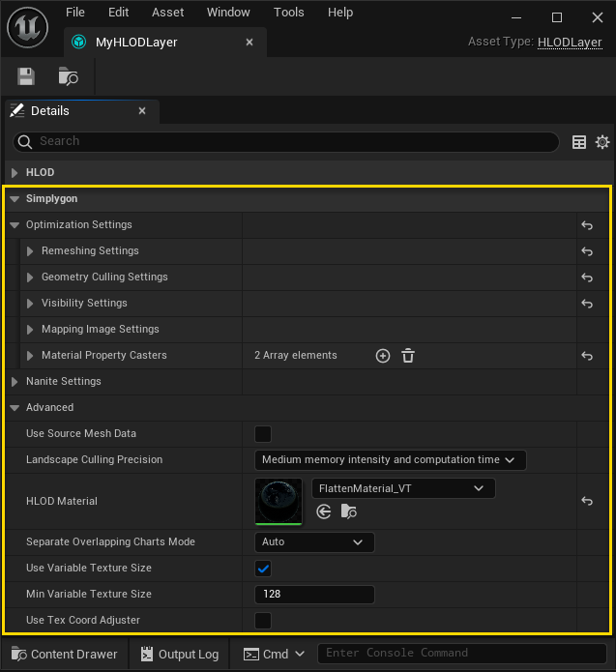Open the Window menu
This screenshot has height=672, width=616.
point(228,13)
